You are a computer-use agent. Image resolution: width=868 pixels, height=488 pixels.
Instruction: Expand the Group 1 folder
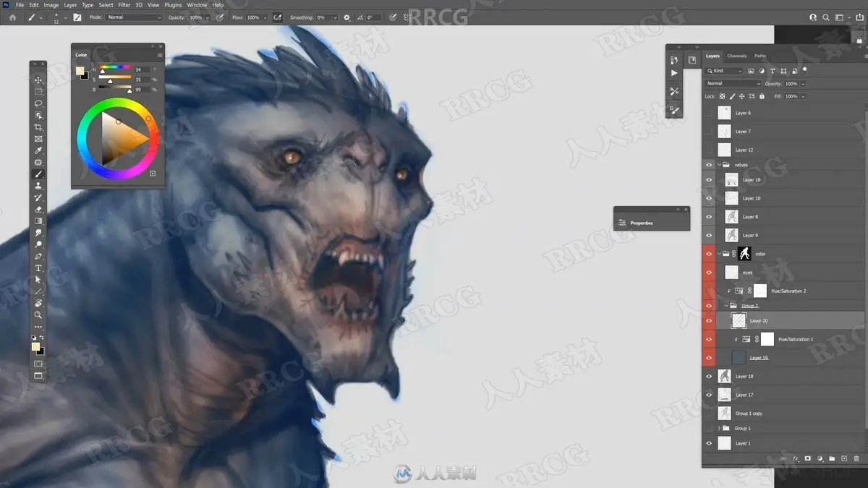[x=720, y=428]
